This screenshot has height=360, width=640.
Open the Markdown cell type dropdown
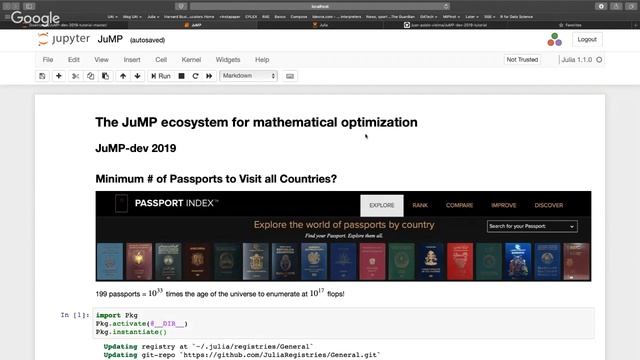(x=249, y=76)
